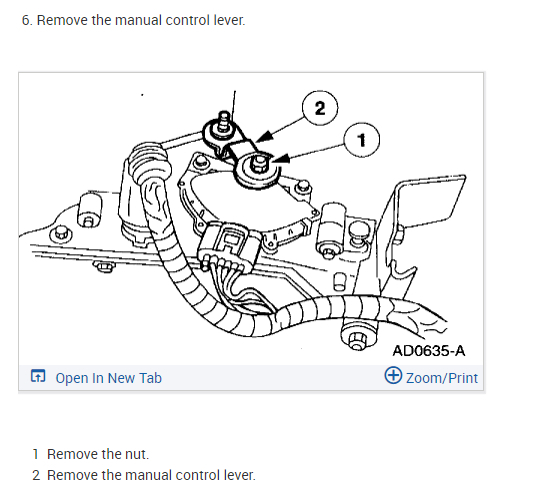The height and width of the screenshot is (492, 541).
Task: Click callout circle number 1 in diagram
Action: (x=361, y=140)
